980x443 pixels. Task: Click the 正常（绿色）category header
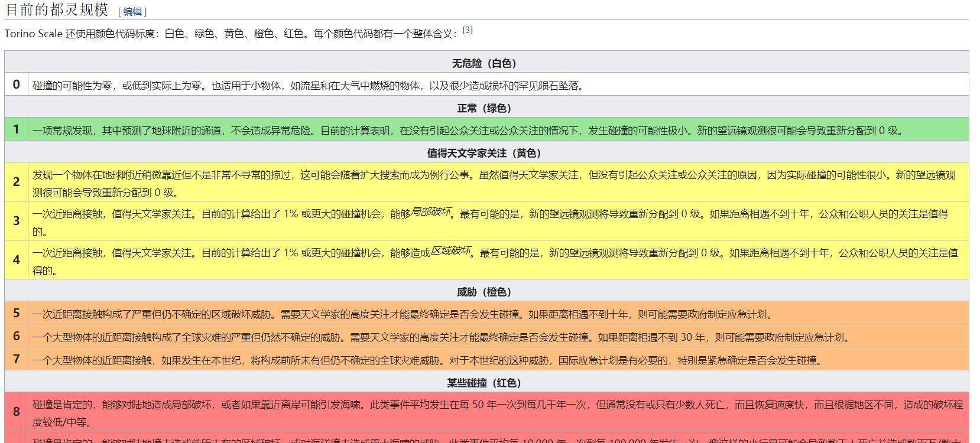tap(484, 108)
